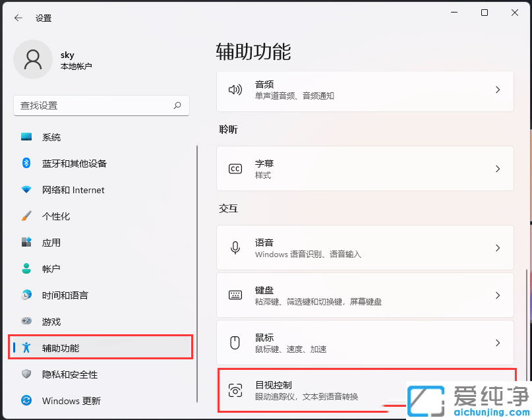
Task: Select the 字幕 captions (CC) icon
Action: pos(235,169)
